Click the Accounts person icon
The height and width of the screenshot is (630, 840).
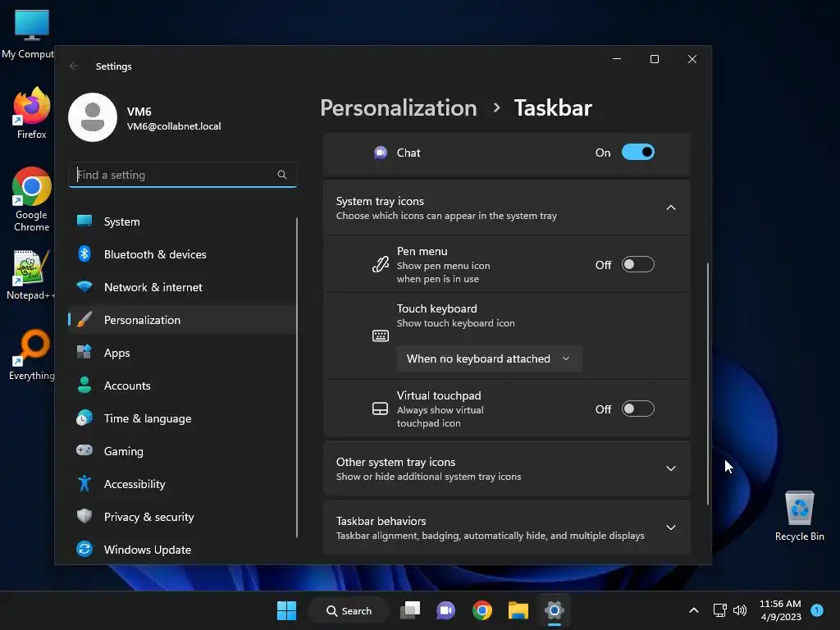pos(84,385)
